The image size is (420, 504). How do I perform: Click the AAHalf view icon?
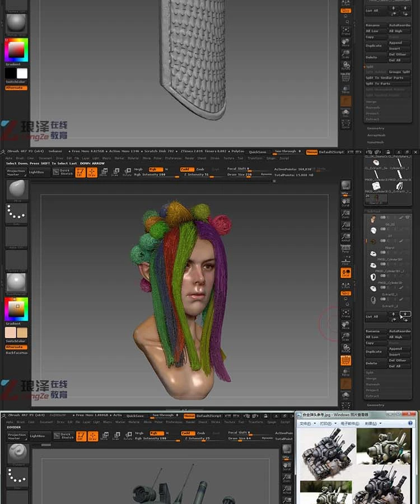(x=346, y=237)
